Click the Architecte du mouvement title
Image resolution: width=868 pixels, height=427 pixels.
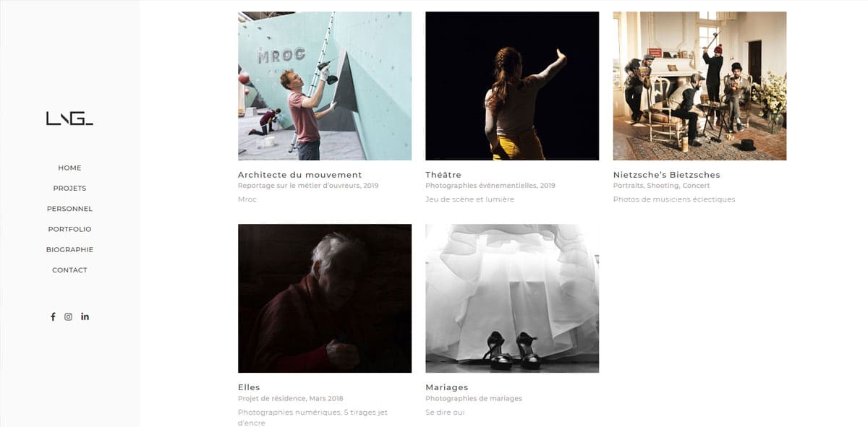click(x=299, y=175)
